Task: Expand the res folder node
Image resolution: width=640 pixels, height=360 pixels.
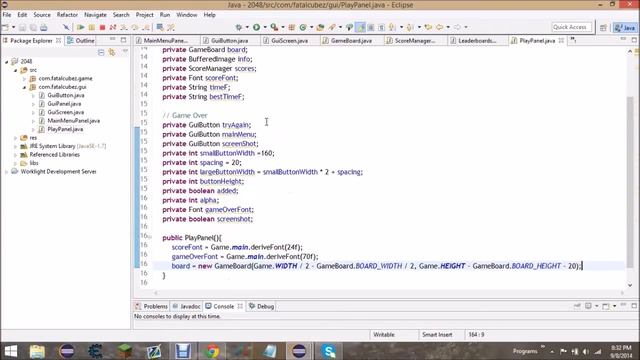Action: (x=16, y=138)
